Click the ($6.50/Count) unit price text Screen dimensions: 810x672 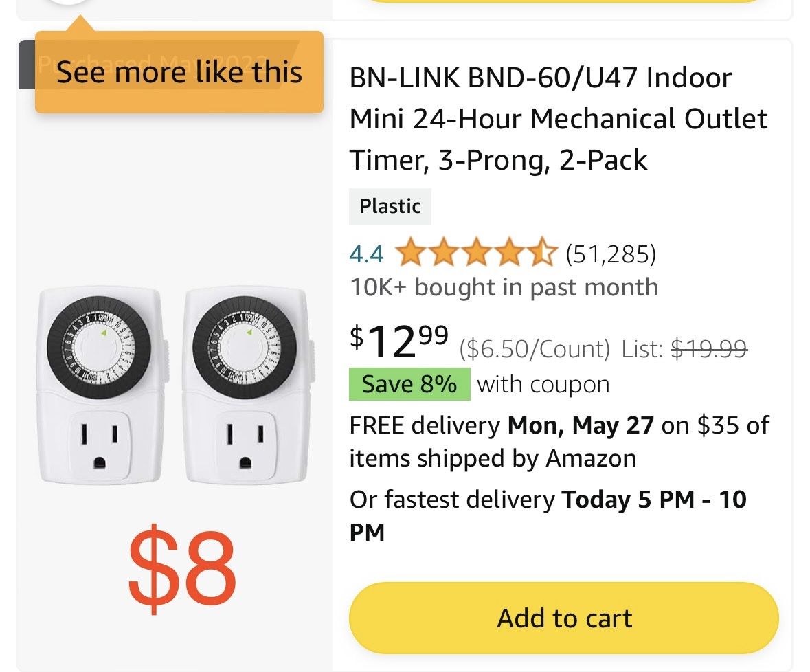click(x=535, y=348)
